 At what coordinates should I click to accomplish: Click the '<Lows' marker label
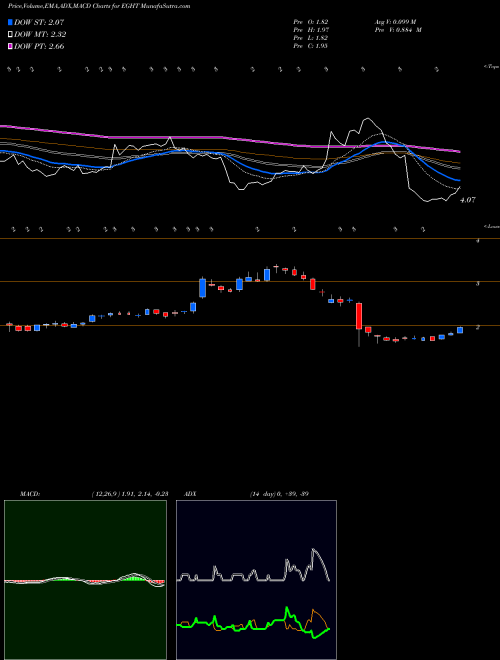(491, 226)
